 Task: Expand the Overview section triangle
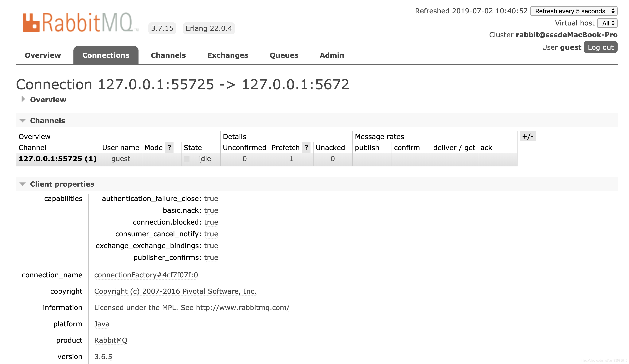(x=23, y=99)
